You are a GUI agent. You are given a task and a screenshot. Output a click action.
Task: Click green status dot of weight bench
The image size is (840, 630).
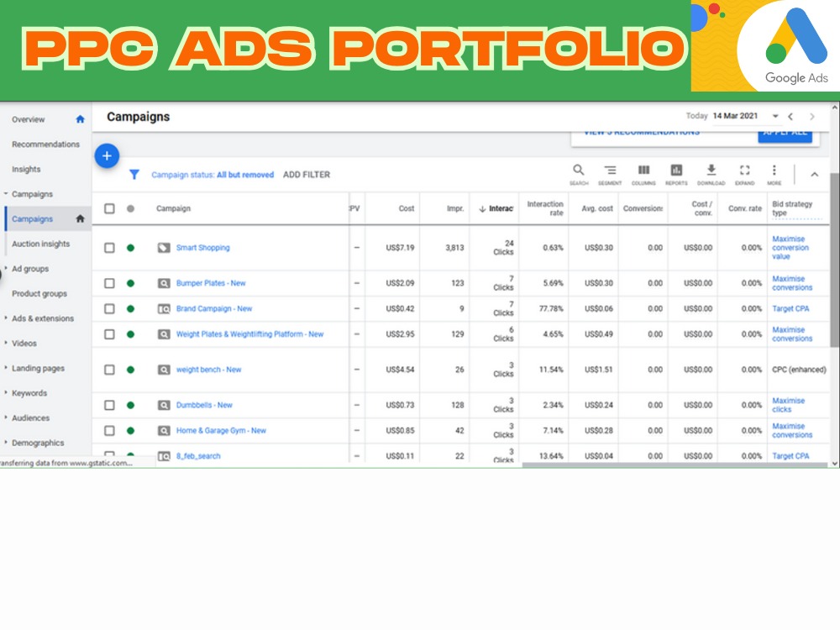130,370
